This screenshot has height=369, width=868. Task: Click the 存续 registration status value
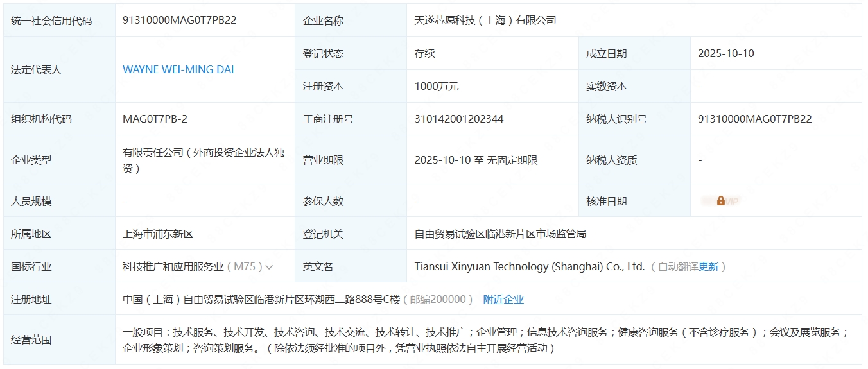tap(424, 53)
